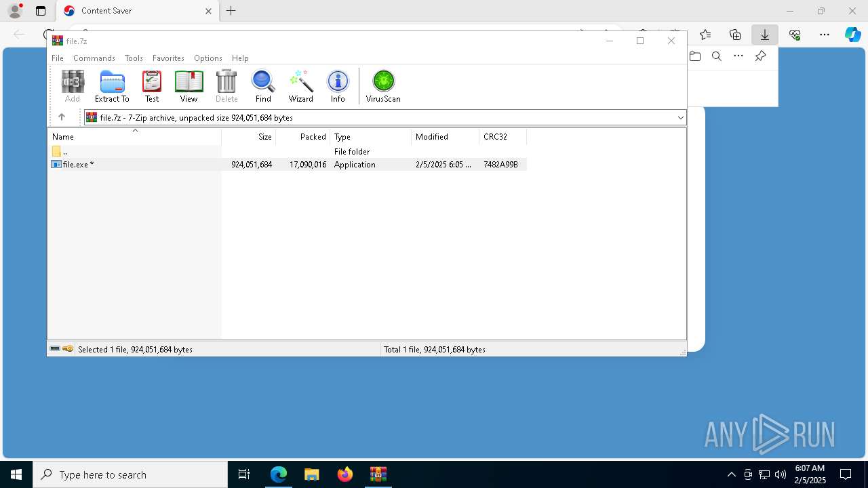Open Edge Downloads icon in browser toolbar
Image resolution: width=868 pixels, height=488 pixels.
(765, 35)
